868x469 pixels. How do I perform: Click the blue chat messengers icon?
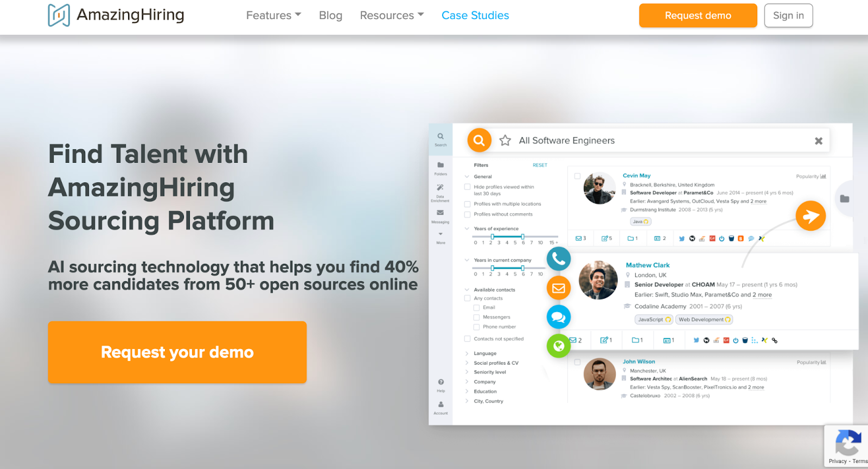coord(559,317)
